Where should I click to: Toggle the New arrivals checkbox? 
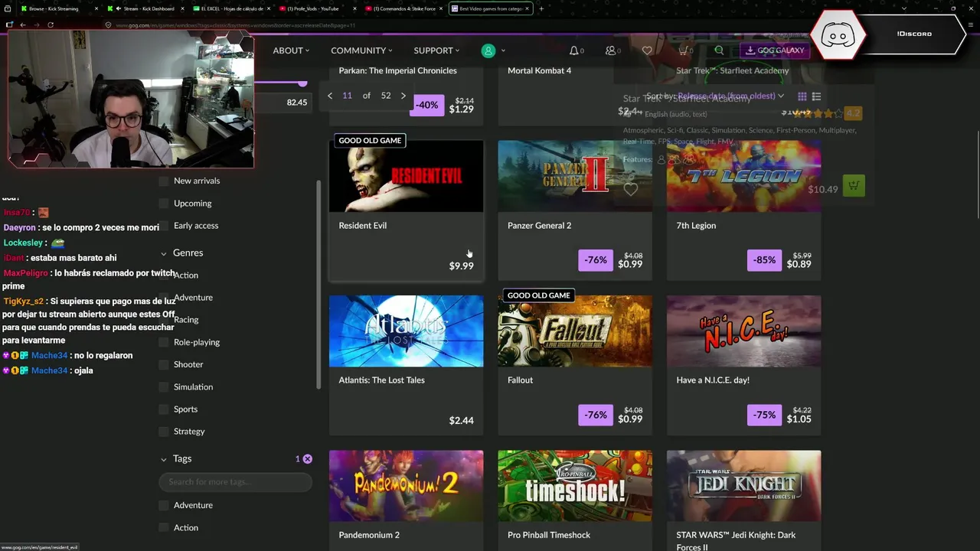(x=163, y=181)
